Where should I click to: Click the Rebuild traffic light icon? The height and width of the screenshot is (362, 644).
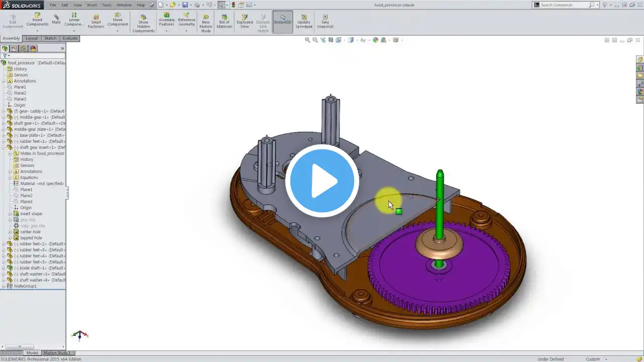click(233, 5)
